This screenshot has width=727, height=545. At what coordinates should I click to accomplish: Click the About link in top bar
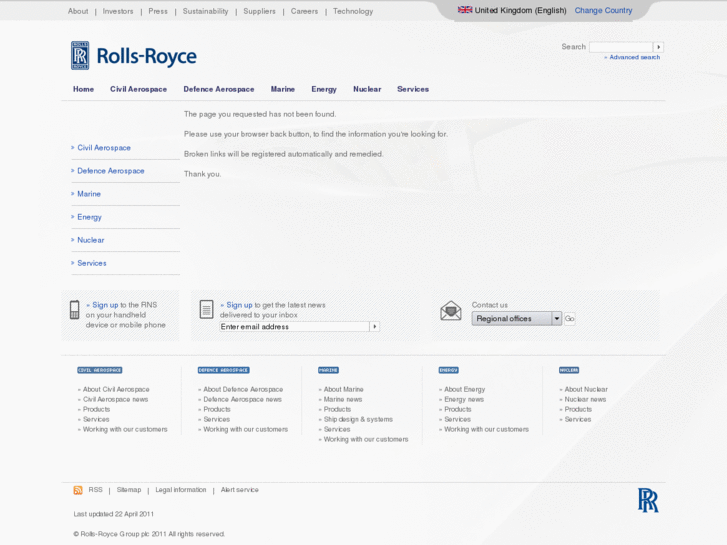coord(78,11)
